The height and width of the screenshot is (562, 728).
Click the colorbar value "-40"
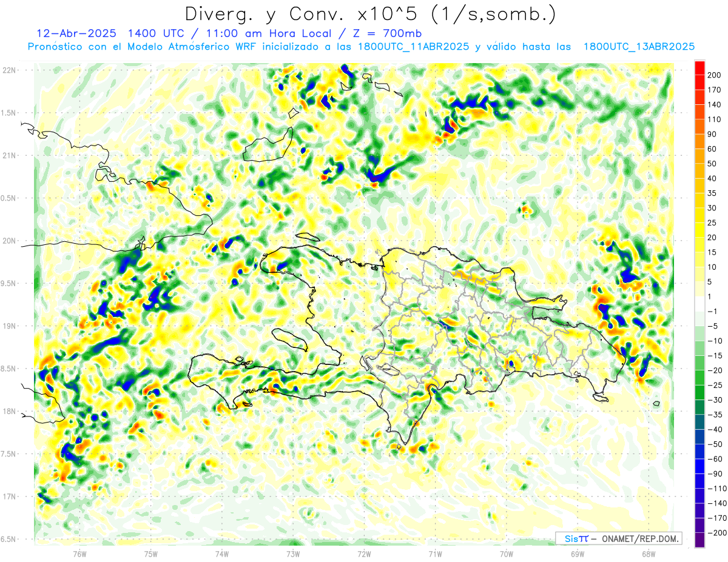(x=716, y=430)
